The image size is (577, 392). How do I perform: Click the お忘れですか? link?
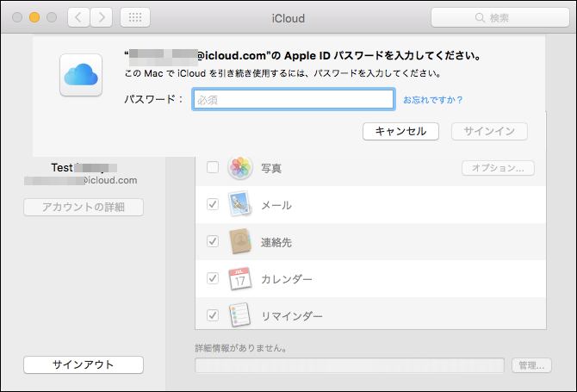point(432,100)
